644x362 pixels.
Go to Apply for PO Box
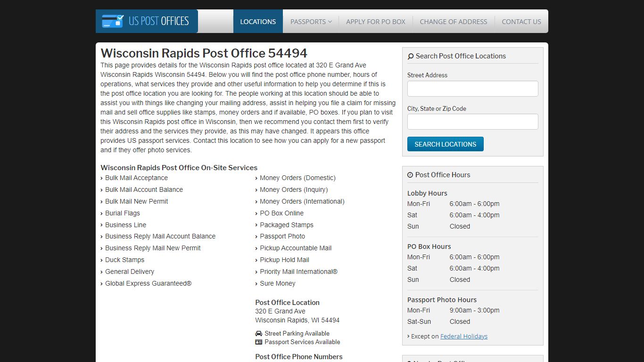376,22
